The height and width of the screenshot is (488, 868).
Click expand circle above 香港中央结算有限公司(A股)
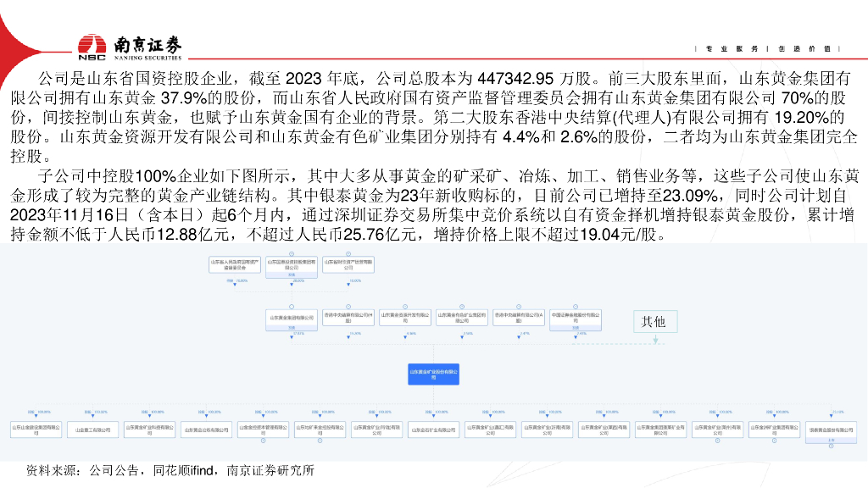[x=518, y=305]
